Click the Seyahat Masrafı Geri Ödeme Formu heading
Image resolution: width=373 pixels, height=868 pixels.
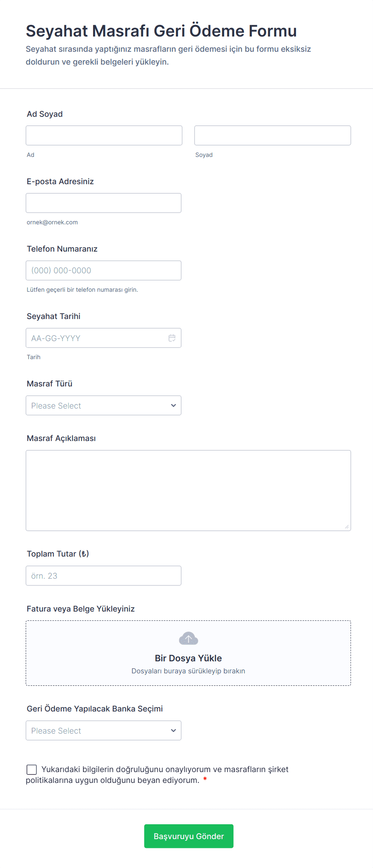point(161,31)
